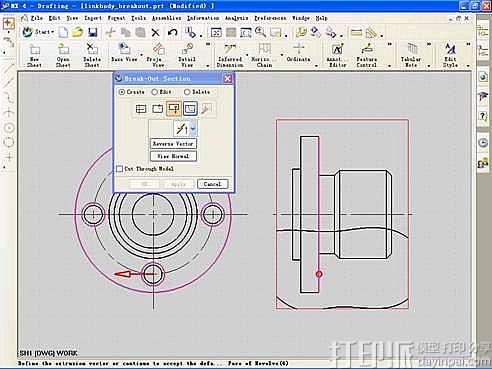Open the Insert menu

click(93, 18)
